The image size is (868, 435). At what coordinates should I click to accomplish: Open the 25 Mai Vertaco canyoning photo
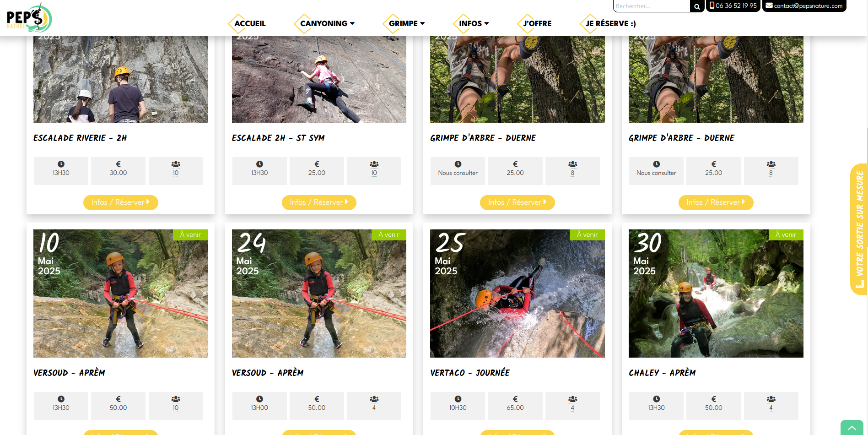click(x=517, y=294)
